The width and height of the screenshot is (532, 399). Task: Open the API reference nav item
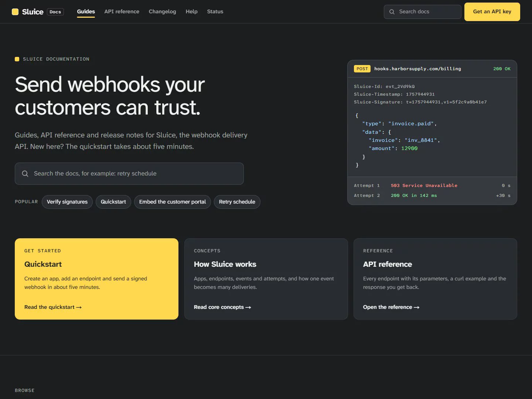tap(122, 11)
